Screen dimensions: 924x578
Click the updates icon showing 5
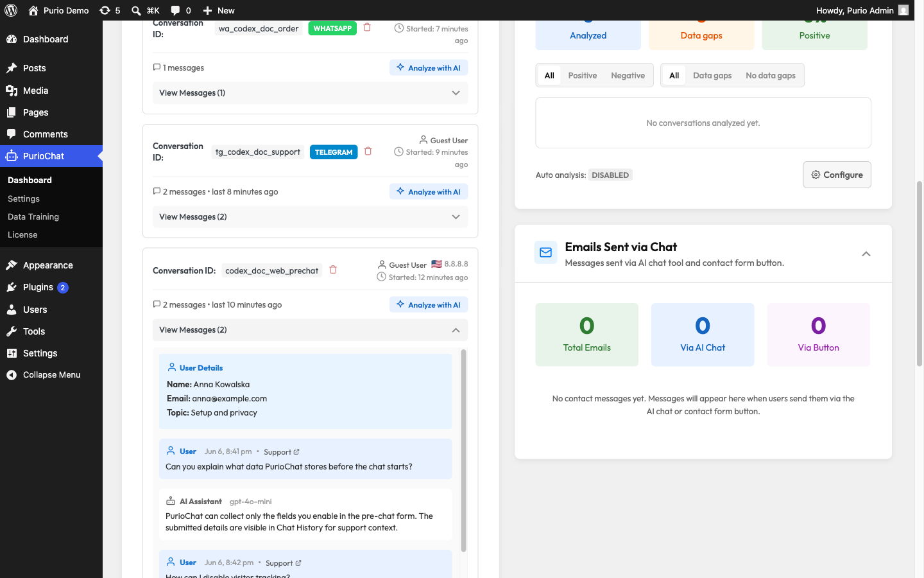[x=105, y=10]
